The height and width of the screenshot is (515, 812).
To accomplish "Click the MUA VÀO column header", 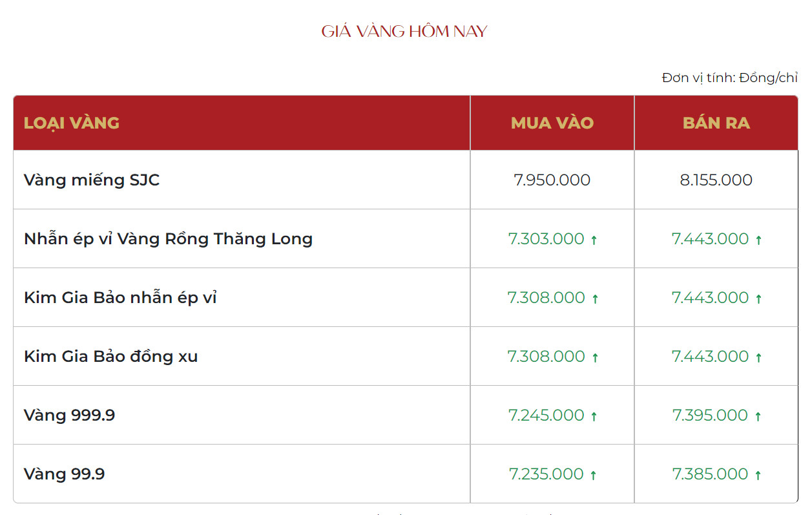I will pos(552,123).
